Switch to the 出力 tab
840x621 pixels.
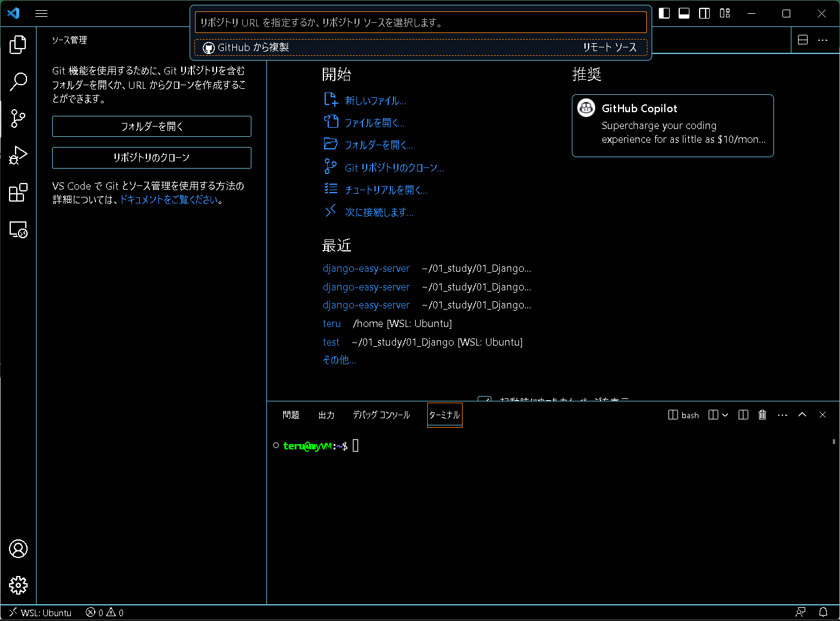[x=326, y=415]
